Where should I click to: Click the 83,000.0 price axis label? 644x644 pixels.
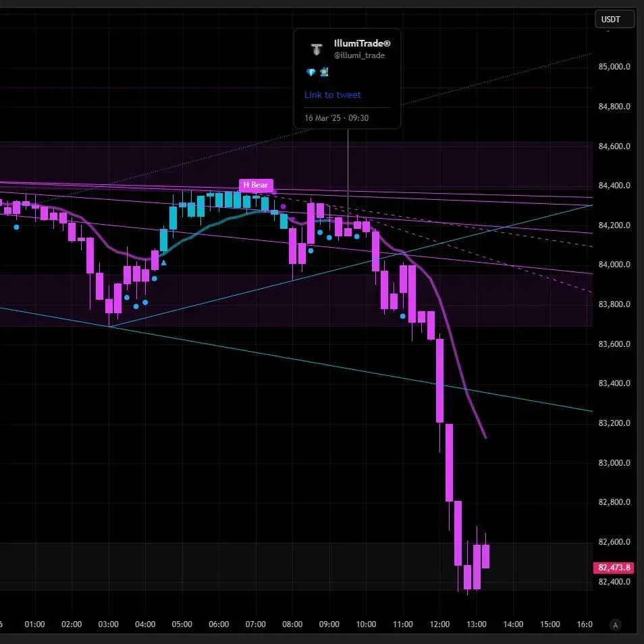click(x=614, y=463)
